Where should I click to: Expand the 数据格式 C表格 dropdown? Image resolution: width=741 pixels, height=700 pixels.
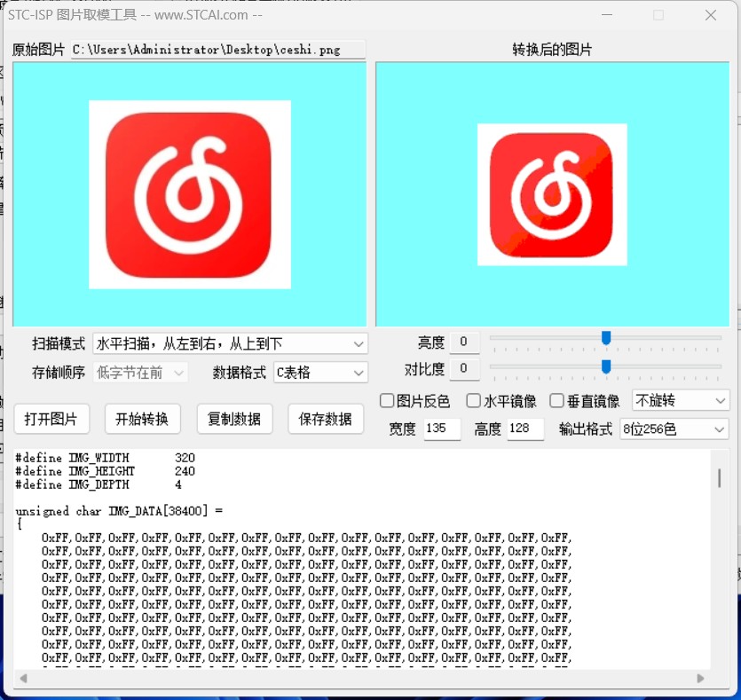click(320, 373)
